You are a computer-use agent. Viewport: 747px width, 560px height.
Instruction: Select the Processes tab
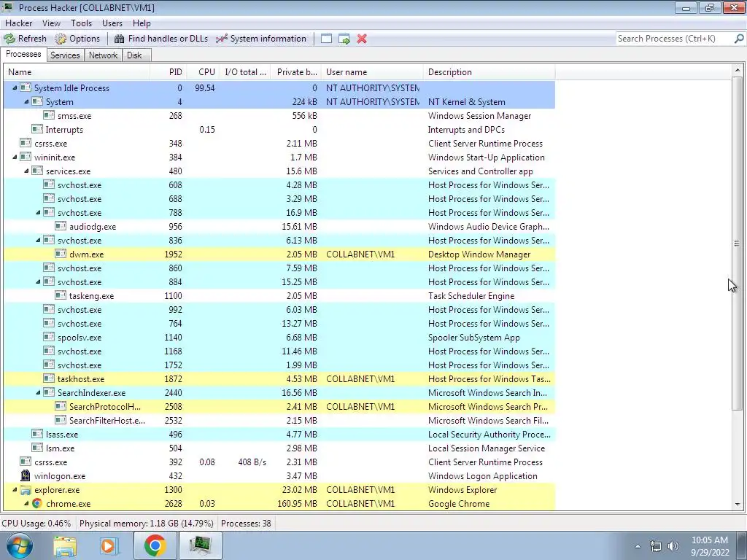pyautogui.click(x=23, y=54)
